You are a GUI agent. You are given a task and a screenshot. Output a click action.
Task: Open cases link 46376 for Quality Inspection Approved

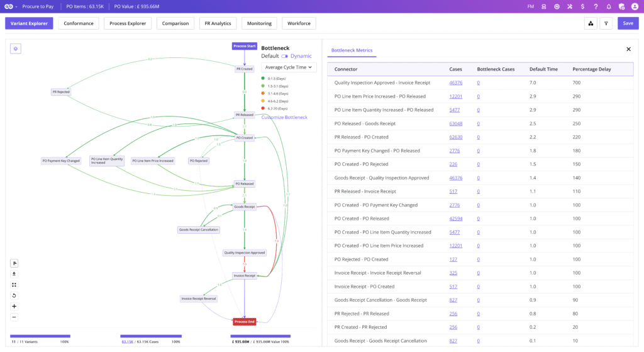coord(455,82)
